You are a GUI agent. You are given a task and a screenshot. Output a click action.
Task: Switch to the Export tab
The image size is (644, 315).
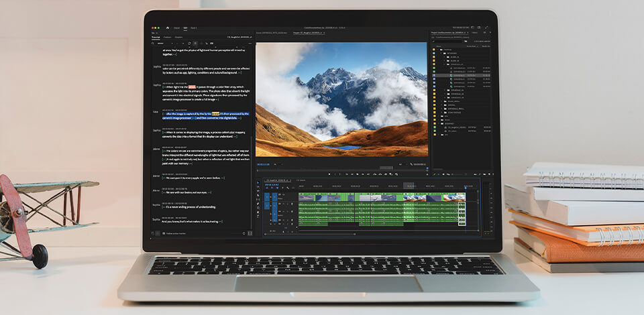click(193, 28)
